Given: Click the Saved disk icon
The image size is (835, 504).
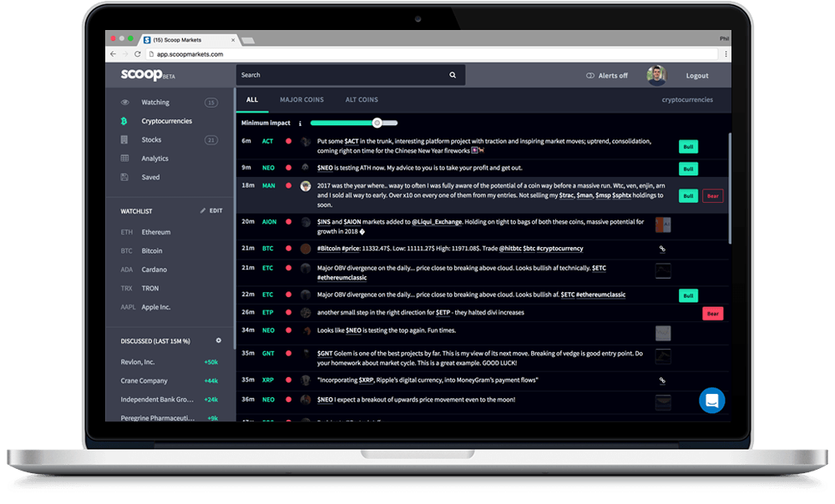Looking at the screenshot, I should (x=124, y=177).
